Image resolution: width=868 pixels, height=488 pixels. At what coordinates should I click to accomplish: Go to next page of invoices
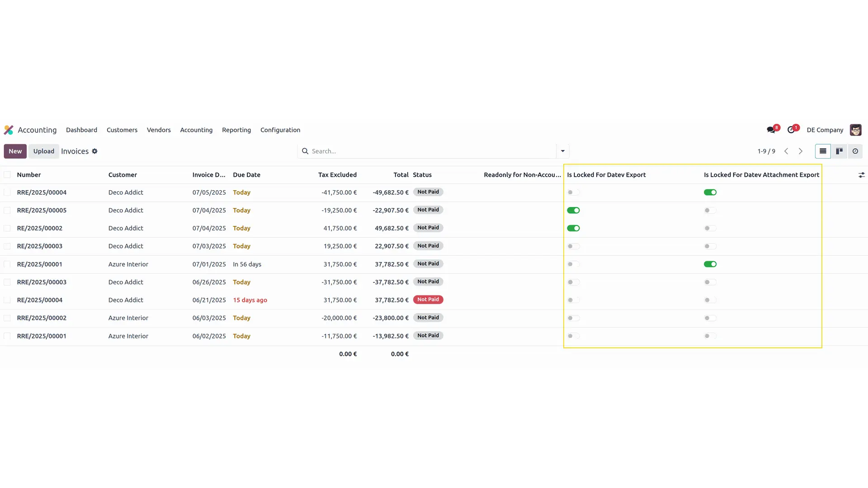coord(801,151)
